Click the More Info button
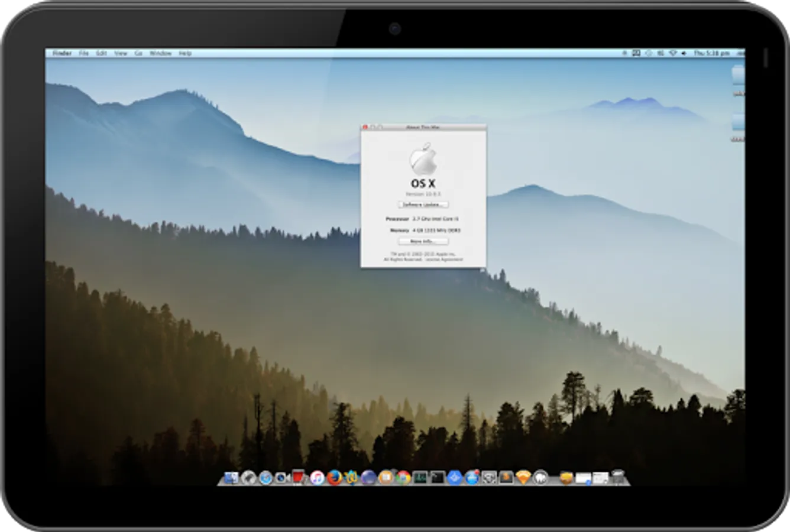790x532 pixels. pos(423,241)
